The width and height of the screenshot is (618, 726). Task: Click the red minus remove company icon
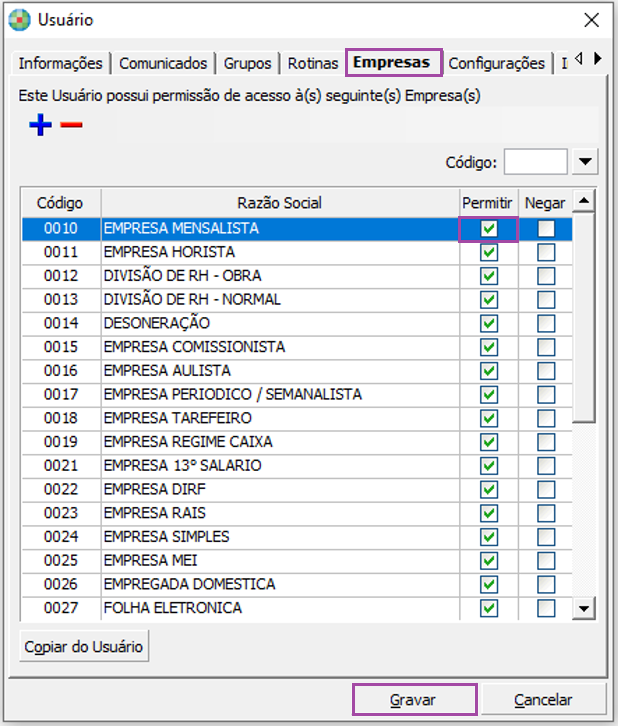click(x=71, y=125)
